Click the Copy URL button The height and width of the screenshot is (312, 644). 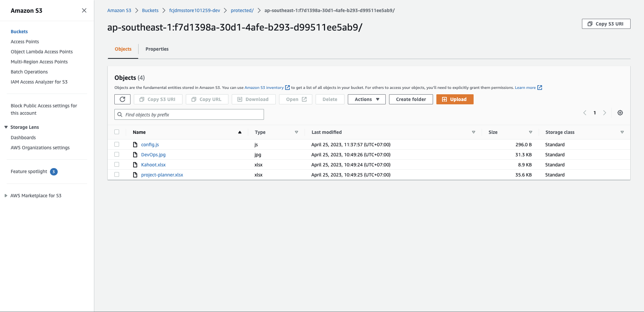(207, 99)
